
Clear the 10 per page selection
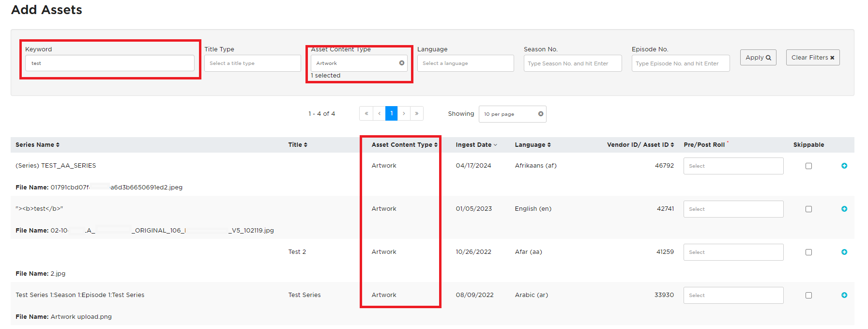click(541, 114)
